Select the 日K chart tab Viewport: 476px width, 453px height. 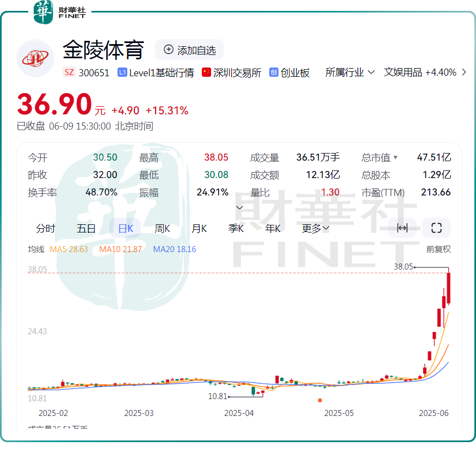pos(125,228)
